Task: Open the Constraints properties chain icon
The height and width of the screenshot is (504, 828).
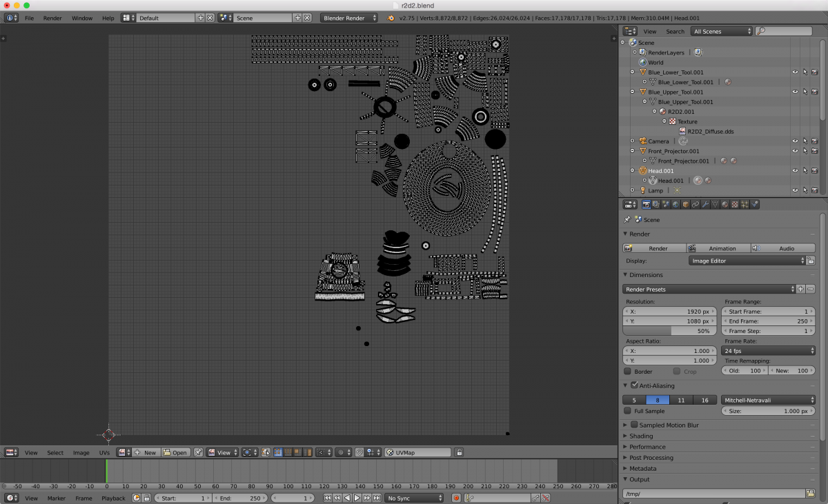Action: (x=696, y=204)
